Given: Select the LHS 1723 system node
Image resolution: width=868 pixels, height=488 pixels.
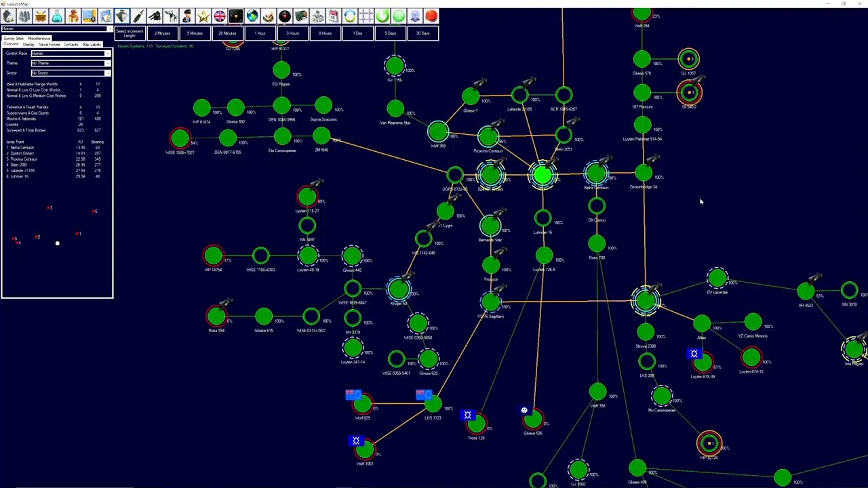Looking at the screenshot, I should pos(433,405).
